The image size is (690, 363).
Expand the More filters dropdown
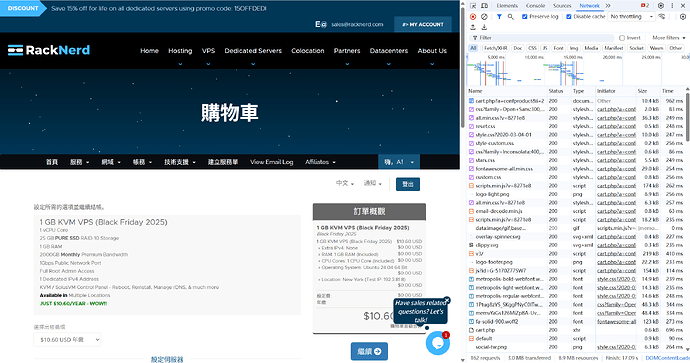668,38
